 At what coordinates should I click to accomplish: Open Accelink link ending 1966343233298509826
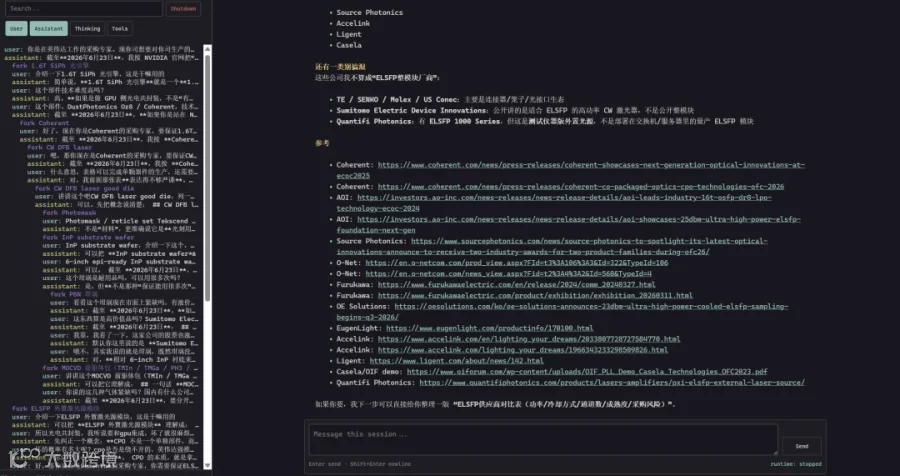pos(523,350)
